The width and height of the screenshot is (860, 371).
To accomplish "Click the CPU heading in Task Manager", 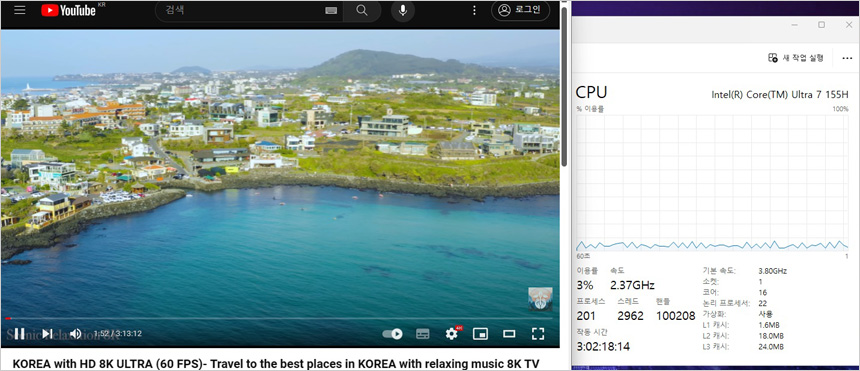I will click(x=591, y=92).
